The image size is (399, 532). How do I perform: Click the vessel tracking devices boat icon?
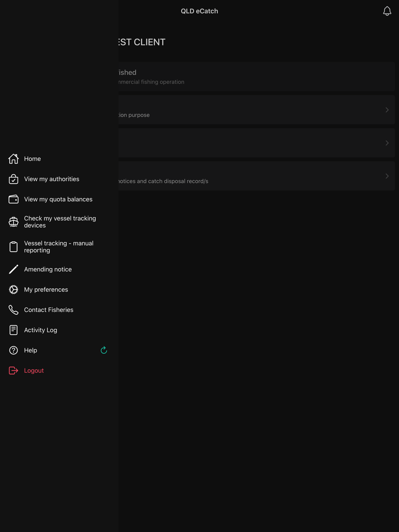[14, 222]
